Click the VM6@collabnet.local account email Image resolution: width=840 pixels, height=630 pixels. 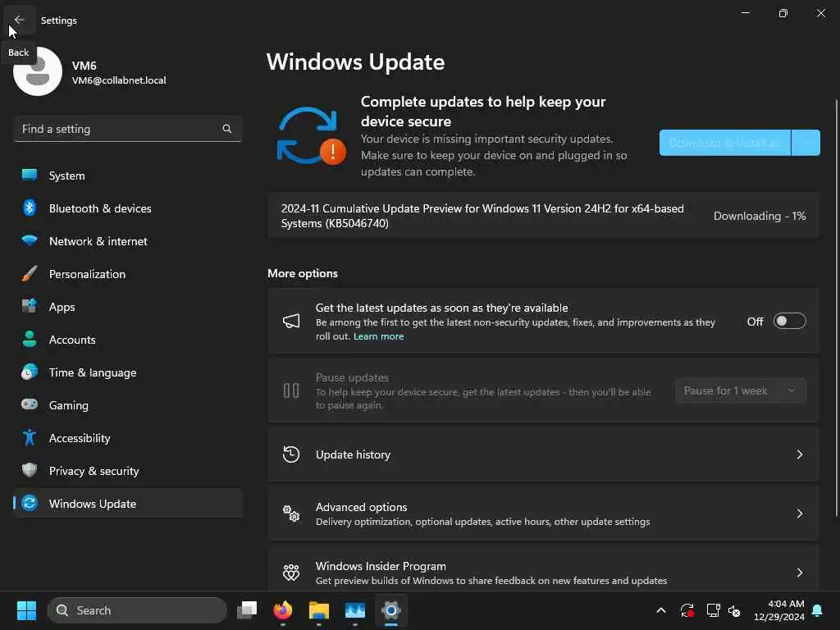click(119, 80)
